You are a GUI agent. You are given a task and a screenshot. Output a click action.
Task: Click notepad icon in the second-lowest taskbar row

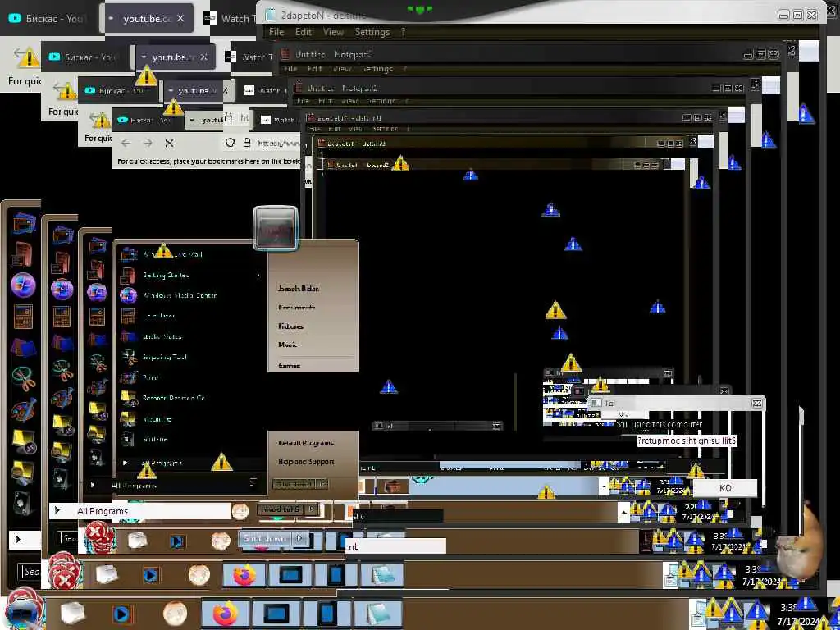382,576
